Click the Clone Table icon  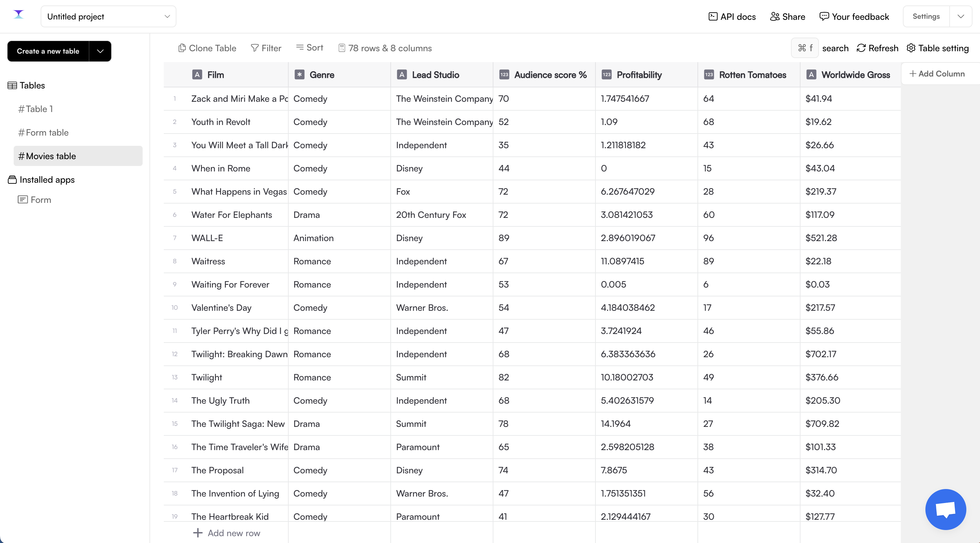point(182,48)
